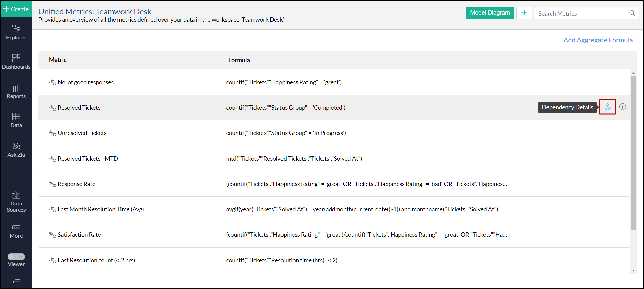644x289 pixels.
Task: Launch Ask Zia assistant
Action: pos(16,150)
